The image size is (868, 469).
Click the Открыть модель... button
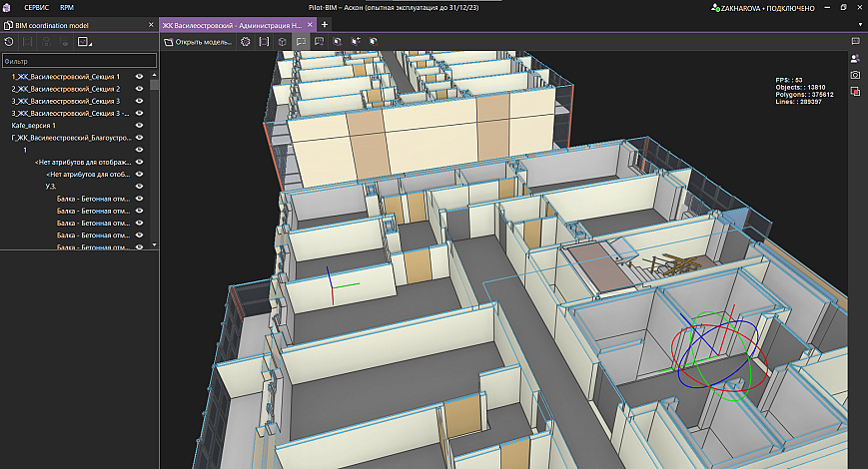tap(200, 42)
